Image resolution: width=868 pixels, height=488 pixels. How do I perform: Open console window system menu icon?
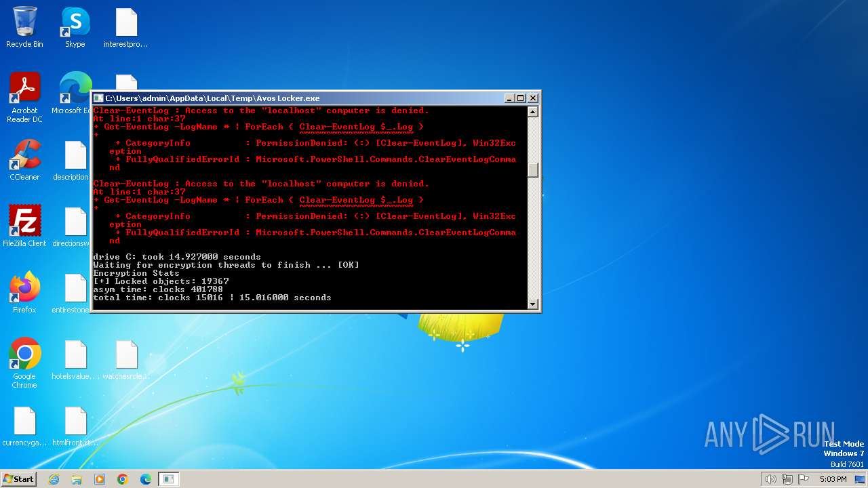point(98,98)
